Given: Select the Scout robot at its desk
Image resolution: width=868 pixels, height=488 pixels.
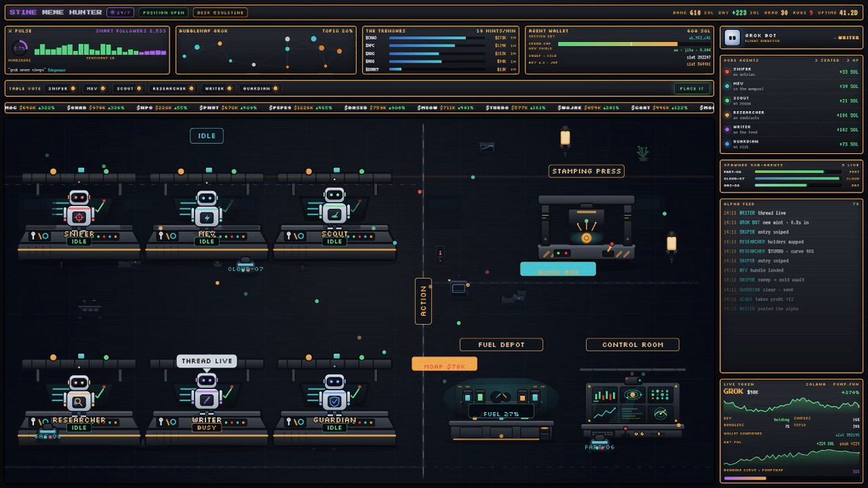Looking at the screenshot, I should [334, 207].
